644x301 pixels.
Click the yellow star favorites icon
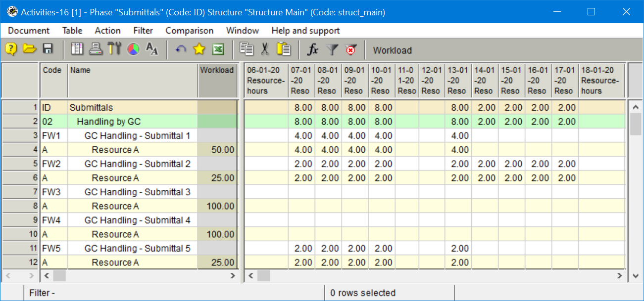[x=199, y=49]
